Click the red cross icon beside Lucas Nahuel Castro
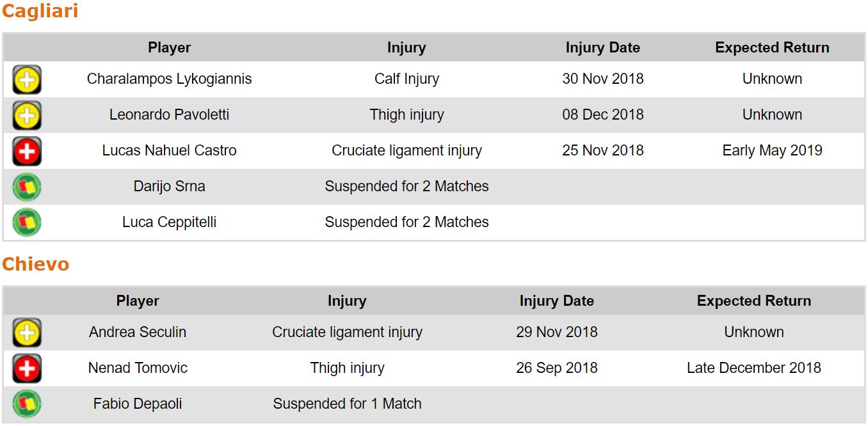Viewport: 868px width, 426px height. [27, 152]
